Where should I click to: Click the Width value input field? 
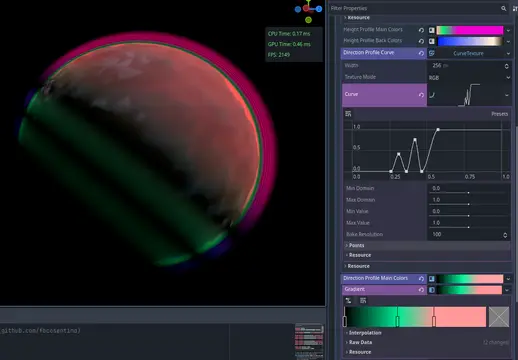point(465,66)
